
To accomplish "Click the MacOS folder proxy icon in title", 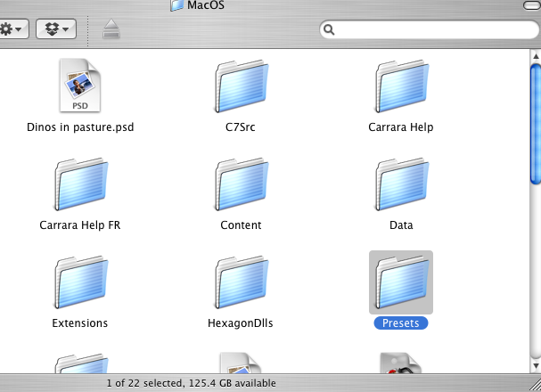I will 176,5.
